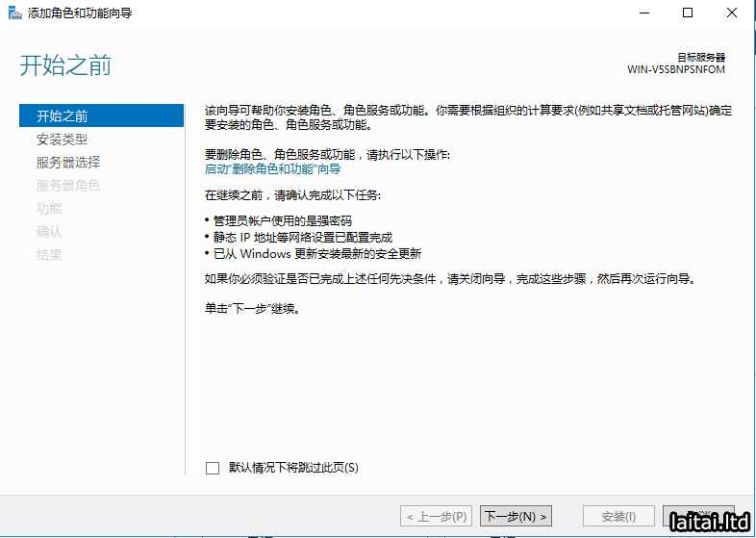Enable the 默认情况下将跳过此页 checkbox
This screenshot has height=538, width=756.
[213, 468]
